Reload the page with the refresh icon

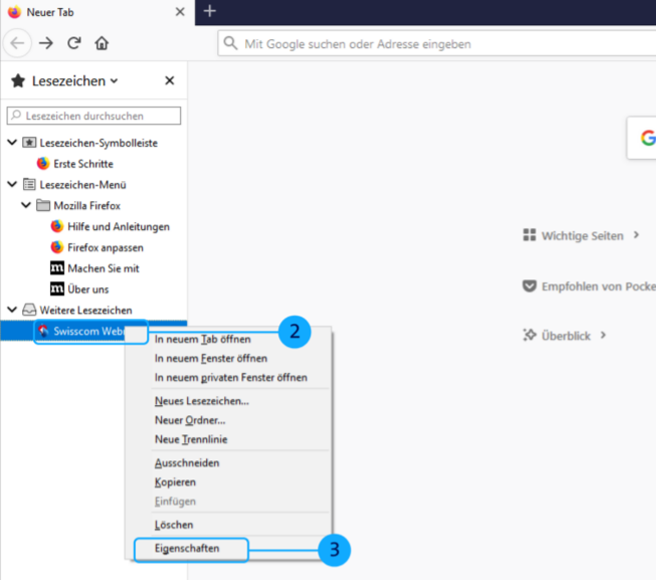[x=74, y=44]
